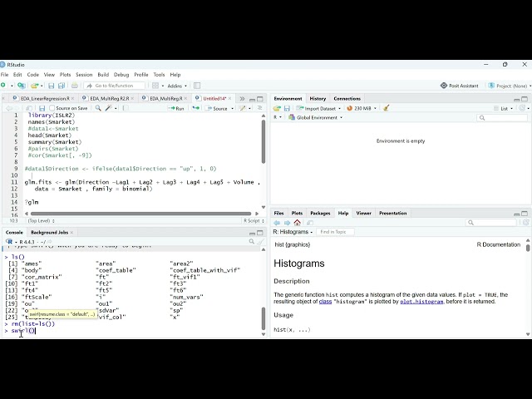Viewport: 532px width, 399px height.
Task: Click the console vertical scrollbar thumb
Action: (264, 318)
